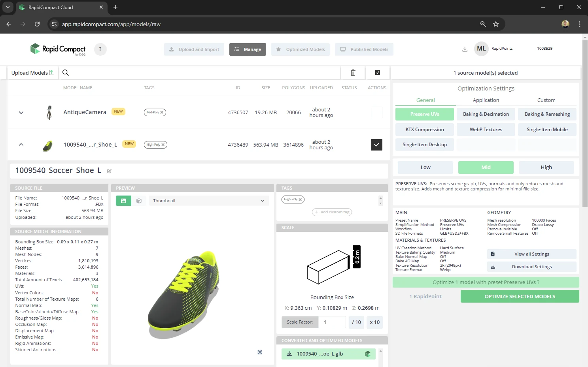Toggle the select-all models checkbox
Viewport: 588px width, 367px height.
(378, 73)
